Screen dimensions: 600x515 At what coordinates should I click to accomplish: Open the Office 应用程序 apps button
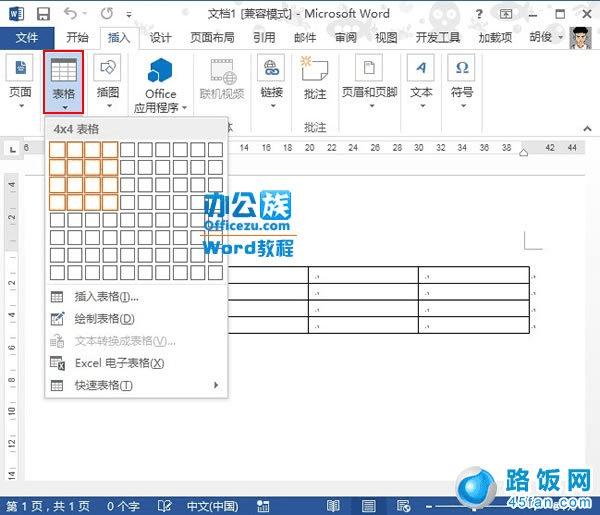(x=160, y=85)
